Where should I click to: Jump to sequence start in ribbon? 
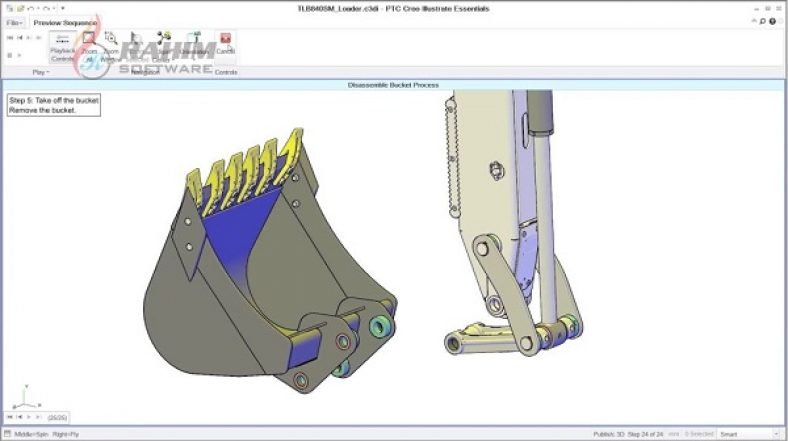point(10,38)
